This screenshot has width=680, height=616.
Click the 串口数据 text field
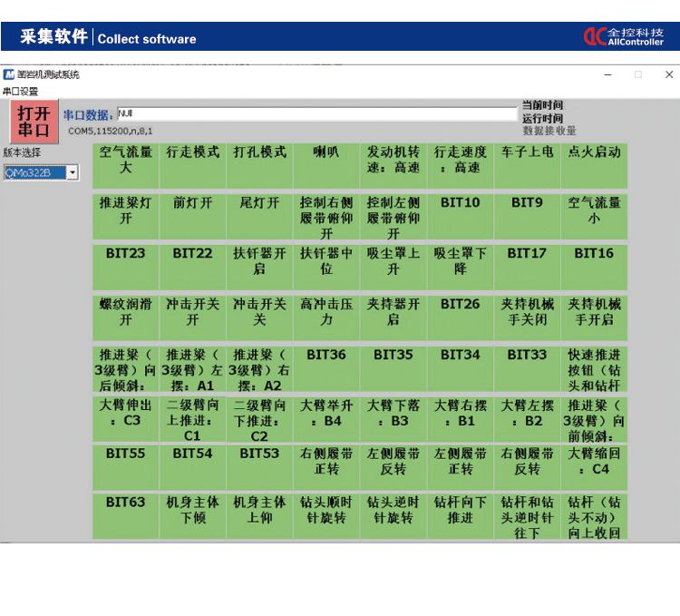coord(316,114)
